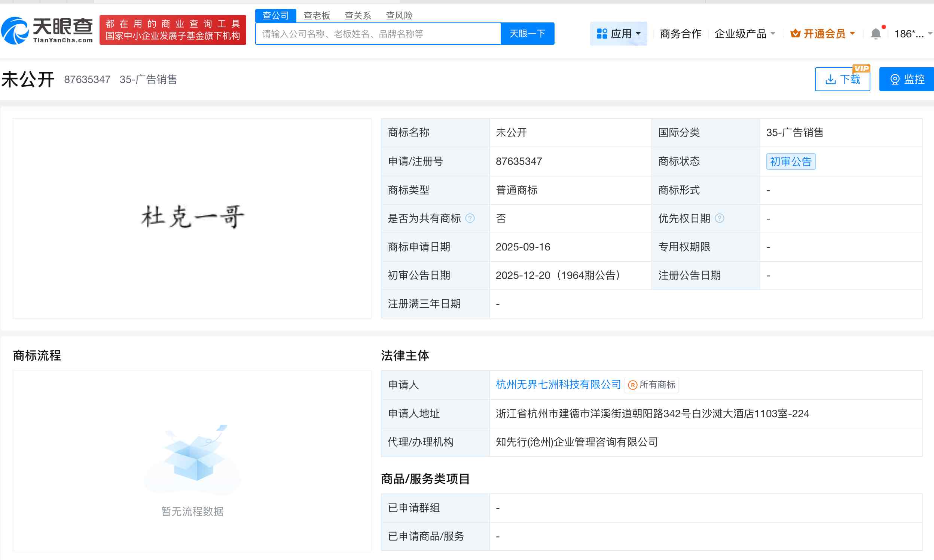Viewport: 934px width, 560px height.
Task: Click the 初审公告 status tag
Action: [790, 161]
